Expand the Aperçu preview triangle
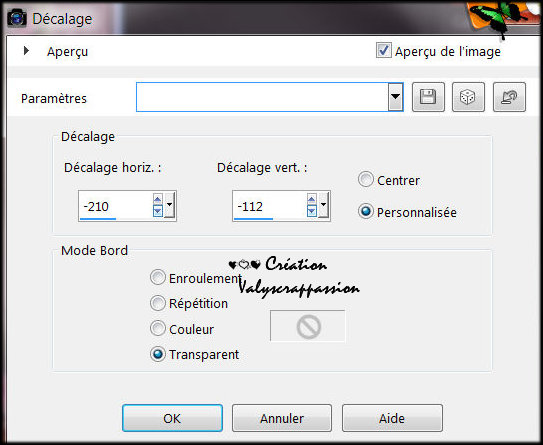Viewport: 543px width, 445px height. (26, 51)
